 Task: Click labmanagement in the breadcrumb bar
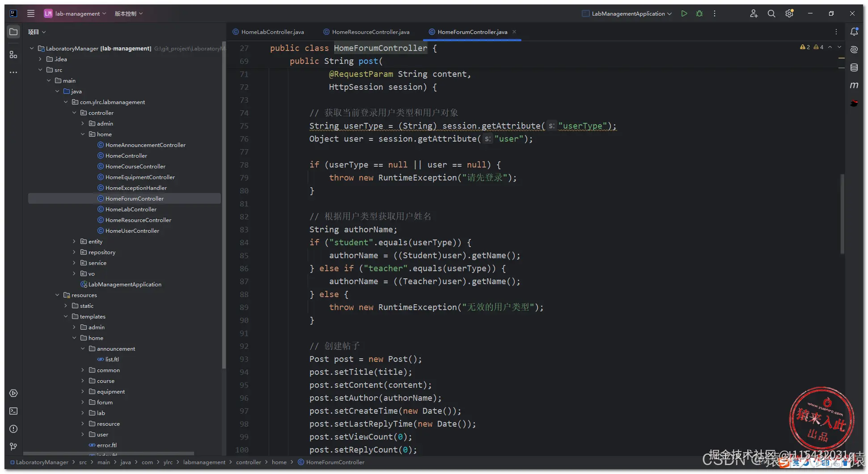tap(204, 462)
